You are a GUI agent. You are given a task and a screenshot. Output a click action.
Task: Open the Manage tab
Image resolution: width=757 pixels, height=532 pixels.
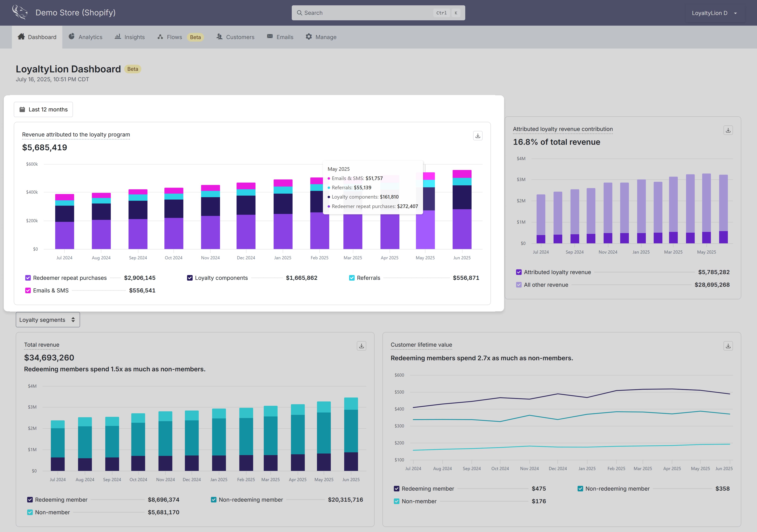pyautogui.click(x=321, y=37)
